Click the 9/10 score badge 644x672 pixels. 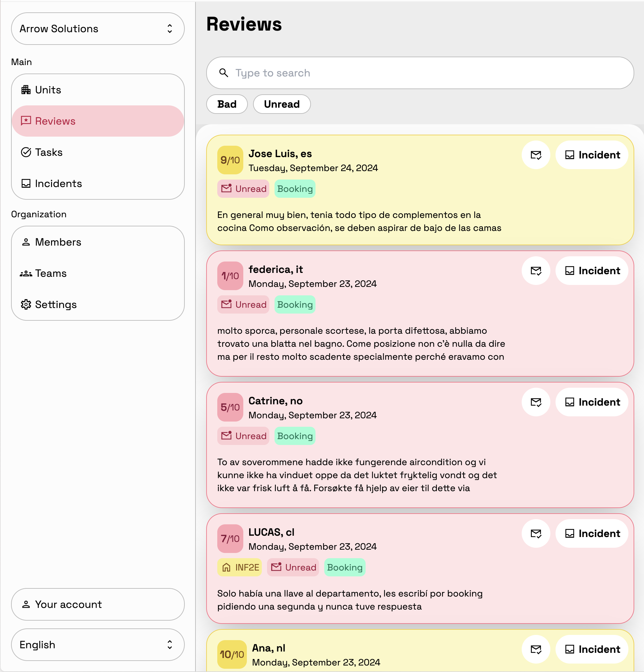[230, 160]
